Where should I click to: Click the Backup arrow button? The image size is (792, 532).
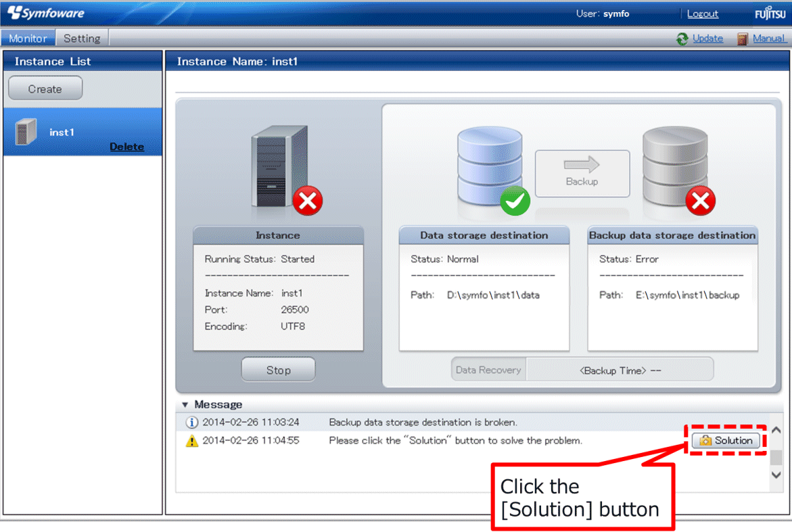pos(582,173)
